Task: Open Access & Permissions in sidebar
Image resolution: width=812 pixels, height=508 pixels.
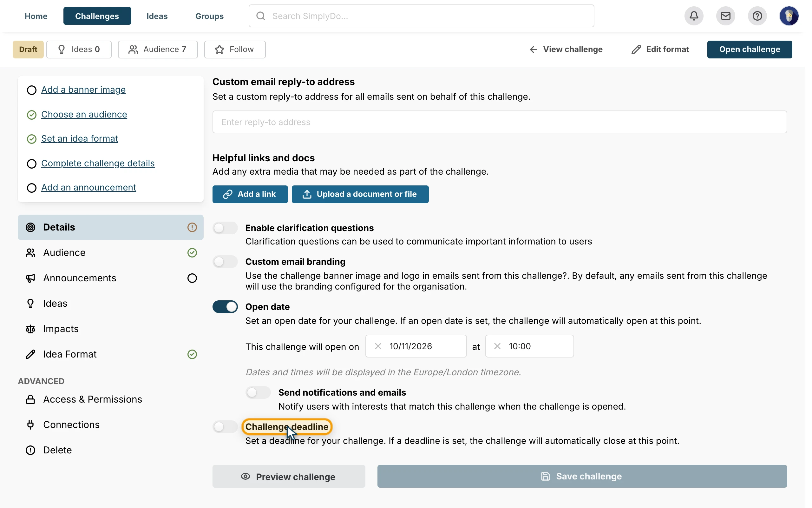Action: [x=110, y=399]
